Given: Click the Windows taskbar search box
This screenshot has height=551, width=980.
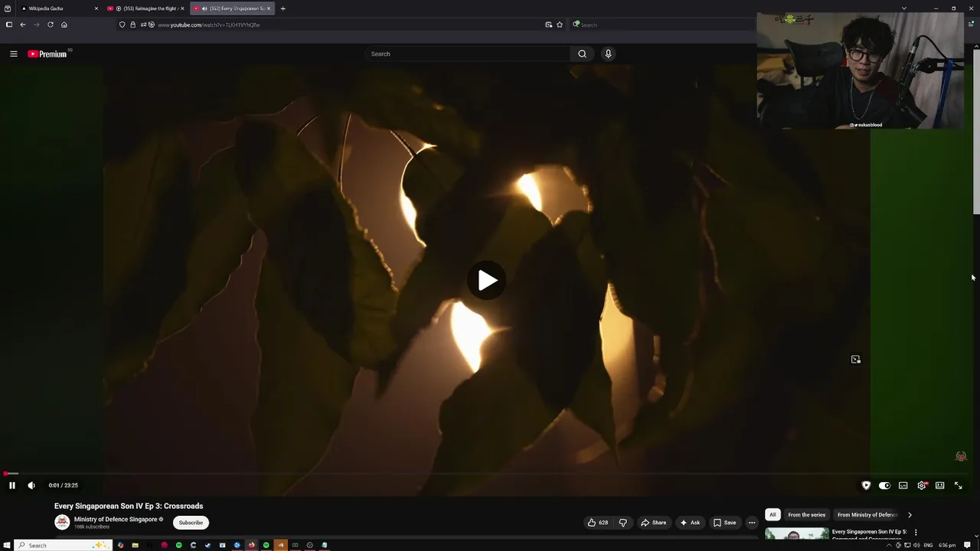Looking at the screenshot, I should point(64,545).
